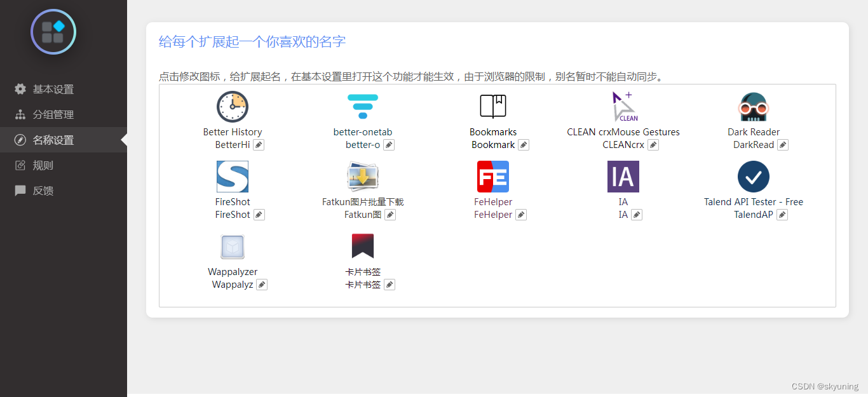The image size is (868, 397).
Task: Open the 分组管理 menu item
Action: (64, 114)
